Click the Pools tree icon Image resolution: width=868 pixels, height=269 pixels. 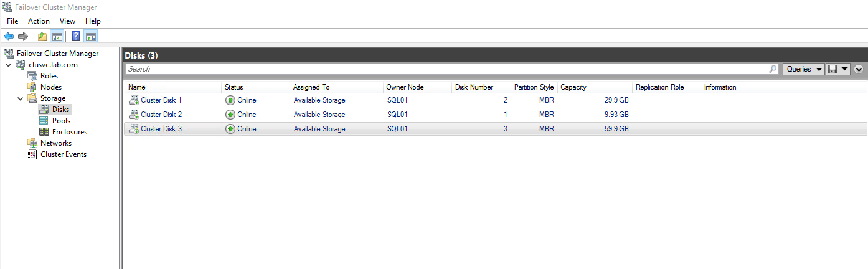click(x=44, y=121)
